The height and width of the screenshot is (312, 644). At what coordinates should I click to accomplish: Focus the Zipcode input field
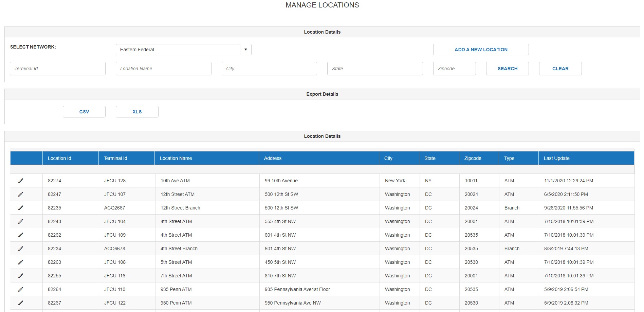click(x=455, y=69)
